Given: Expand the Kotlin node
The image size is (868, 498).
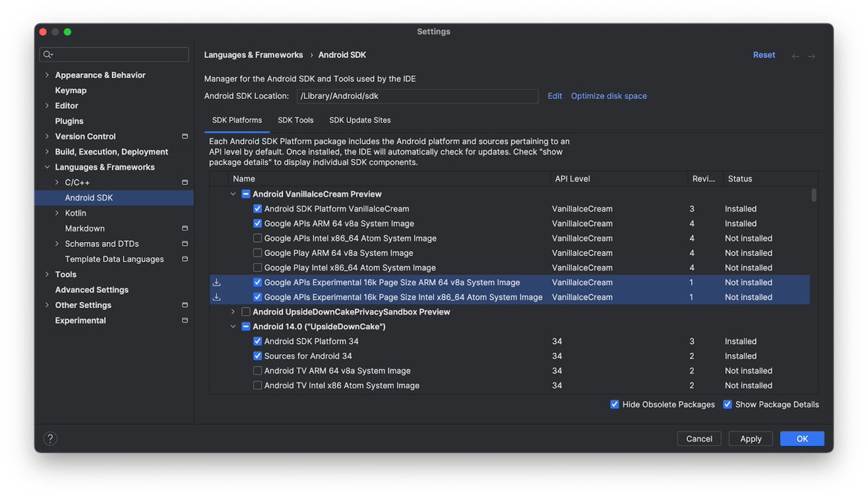Looking at the screenshot, I should (57, 213).
